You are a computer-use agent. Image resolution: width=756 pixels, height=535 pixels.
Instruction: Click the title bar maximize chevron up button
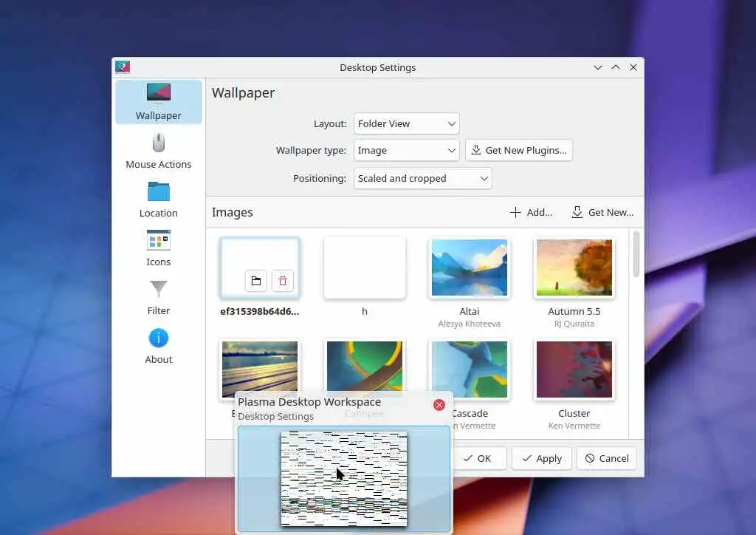click(616, 67)
